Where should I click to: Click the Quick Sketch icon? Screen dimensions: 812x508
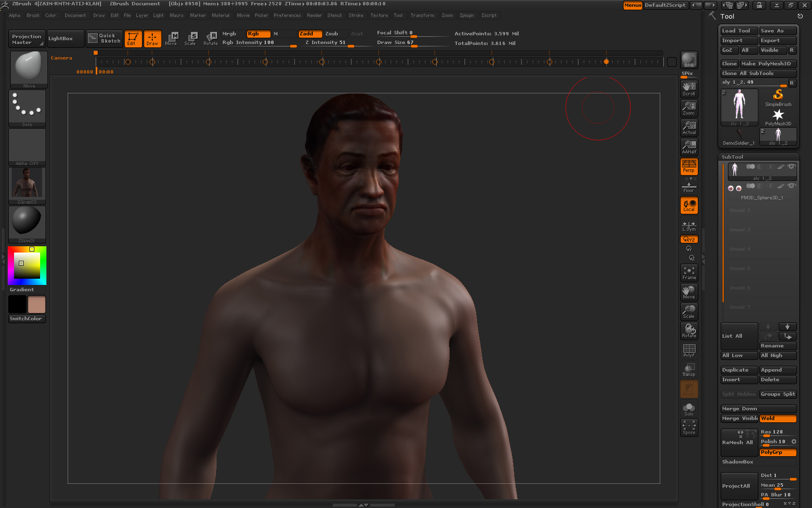point(104,38)
